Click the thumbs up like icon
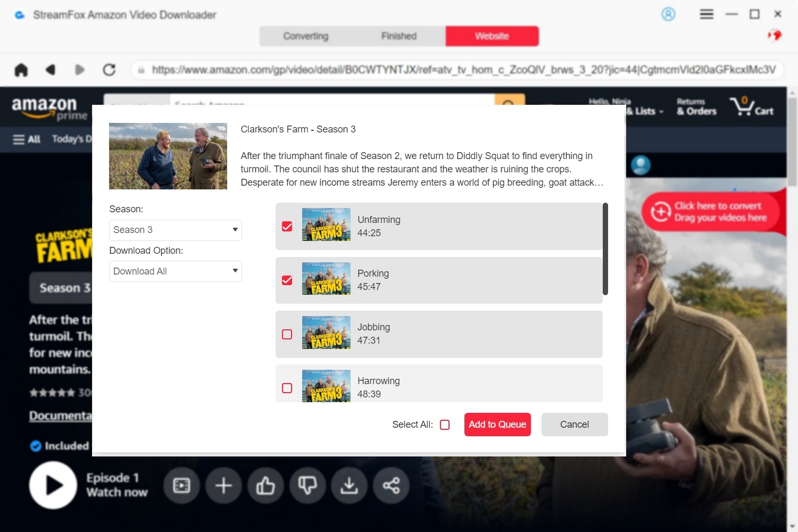 (x=265, y=485)
